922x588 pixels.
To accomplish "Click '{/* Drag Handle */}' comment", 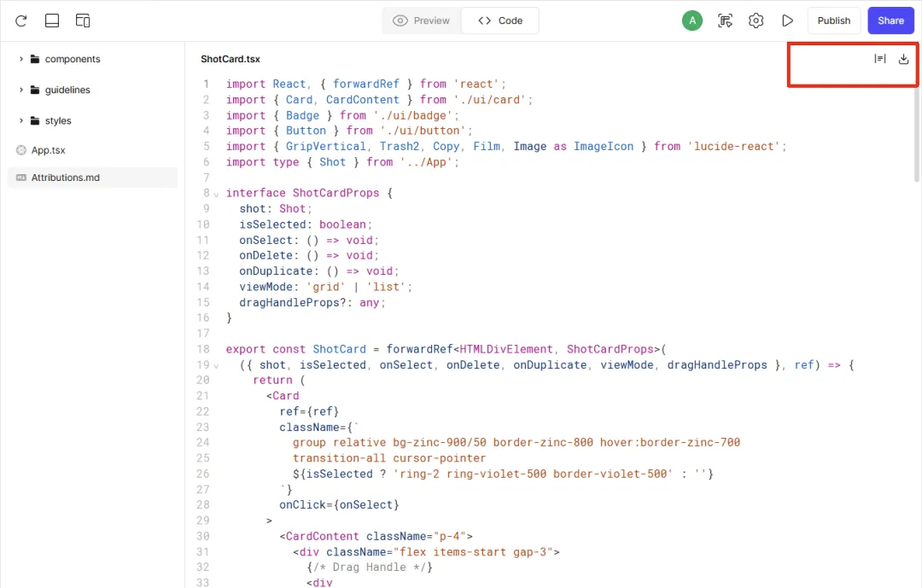I will pos(370,568).
